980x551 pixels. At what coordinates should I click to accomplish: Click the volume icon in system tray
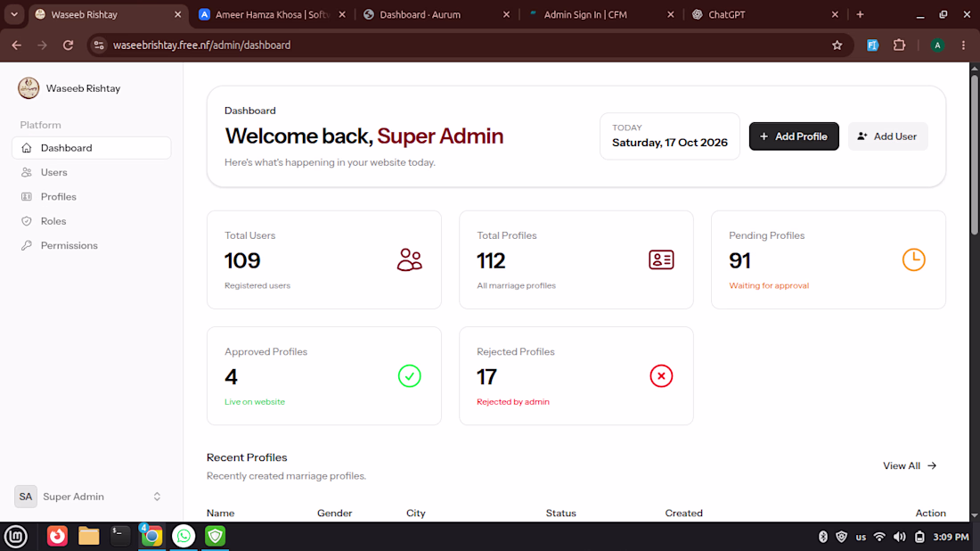(x=900, y=537)
